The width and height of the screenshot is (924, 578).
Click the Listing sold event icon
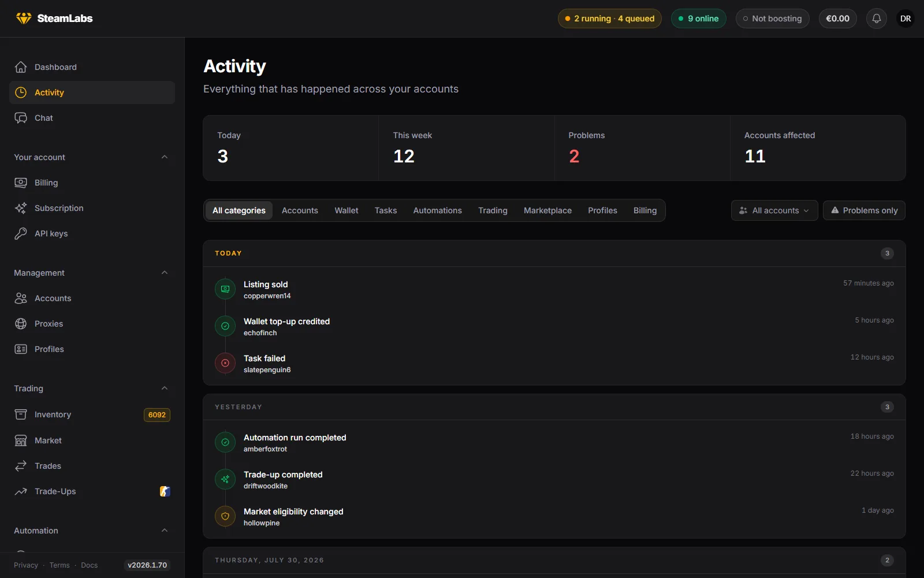[x=225, y=289]
